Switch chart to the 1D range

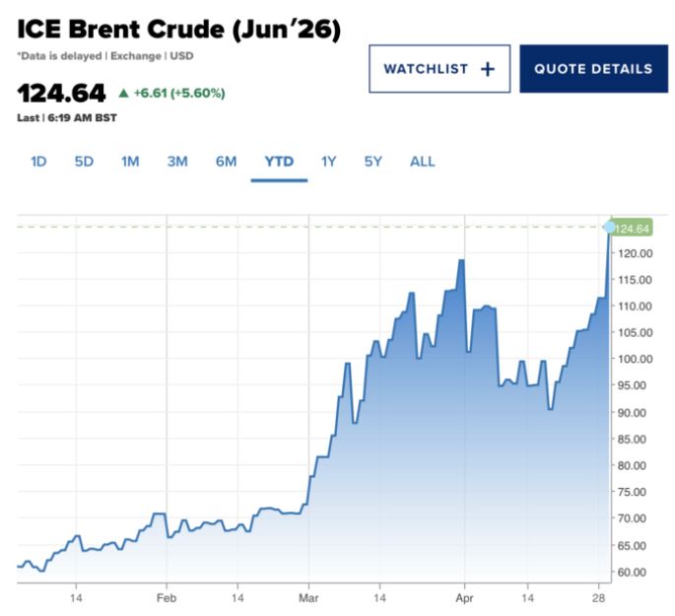37,162
